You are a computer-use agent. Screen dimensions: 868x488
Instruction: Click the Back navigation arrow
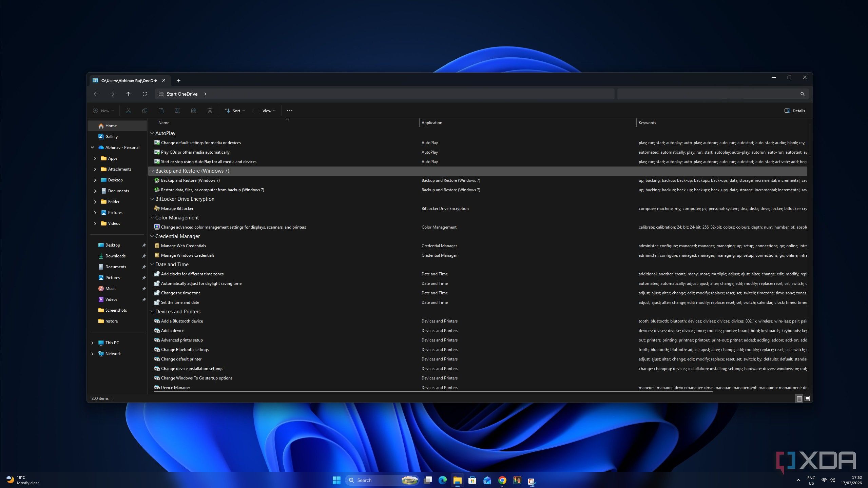pyautogui.click(x=96, y=94)
